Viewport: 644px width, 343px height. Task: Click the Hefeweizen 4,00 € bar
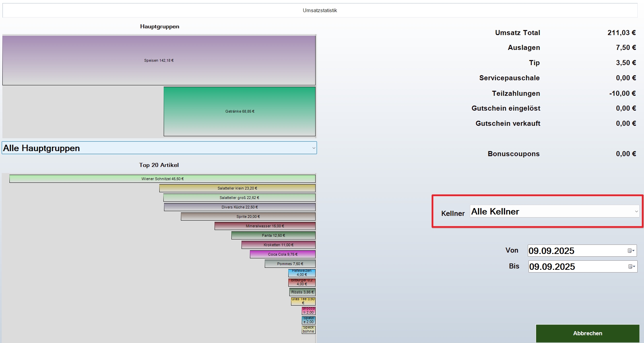[x=302, y=273]
